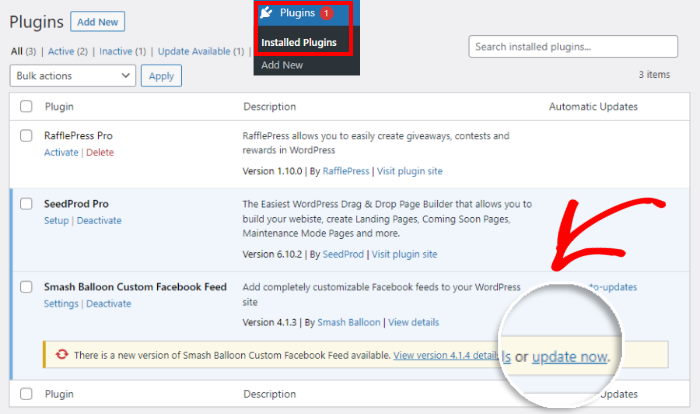700x414 pixels.
Task: Click the Plugins plug icon in menu
Action: click(x=266, y=13)
